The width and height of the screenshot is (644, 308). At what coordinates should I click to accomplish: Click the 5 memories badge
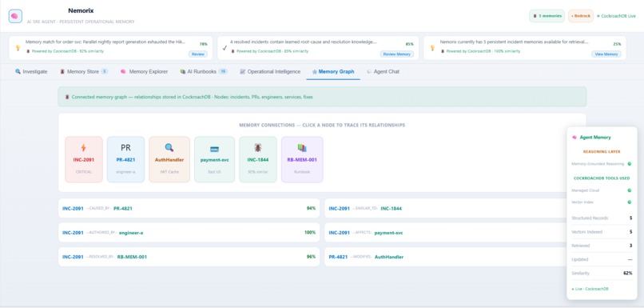547,16
